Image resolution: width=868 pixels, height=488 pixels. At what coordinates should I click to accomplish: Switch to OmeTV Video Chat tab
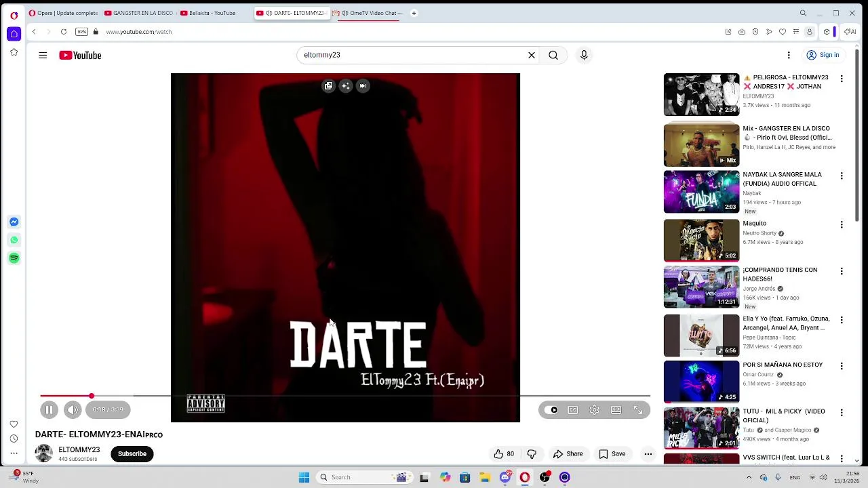[368, 13]
